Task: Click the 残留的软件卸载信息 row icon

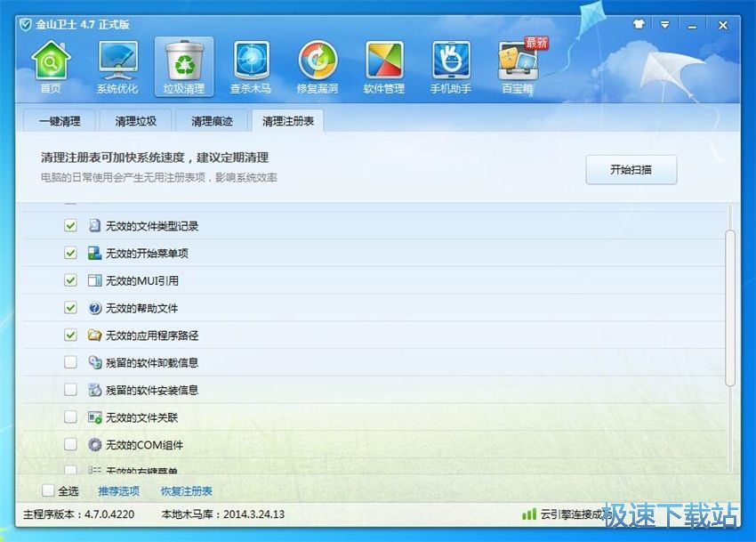Action: tap(95, 362)
